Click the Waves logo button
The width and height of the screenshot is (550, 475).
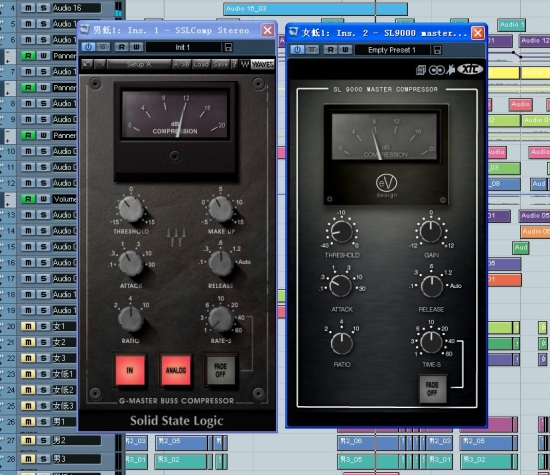point(262,64)
